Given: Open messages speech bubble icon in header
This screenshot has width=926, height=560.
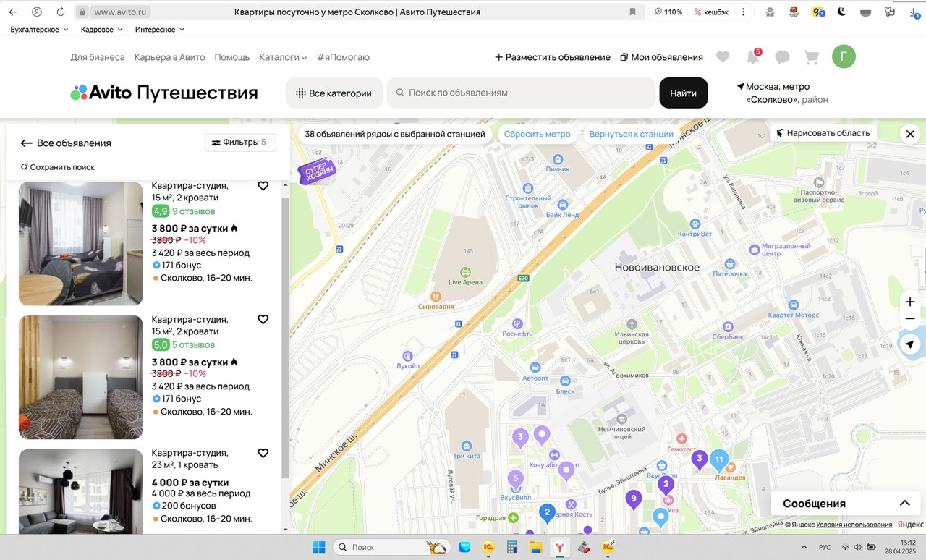Looking at the screenshot, I should tap(782, 57).
